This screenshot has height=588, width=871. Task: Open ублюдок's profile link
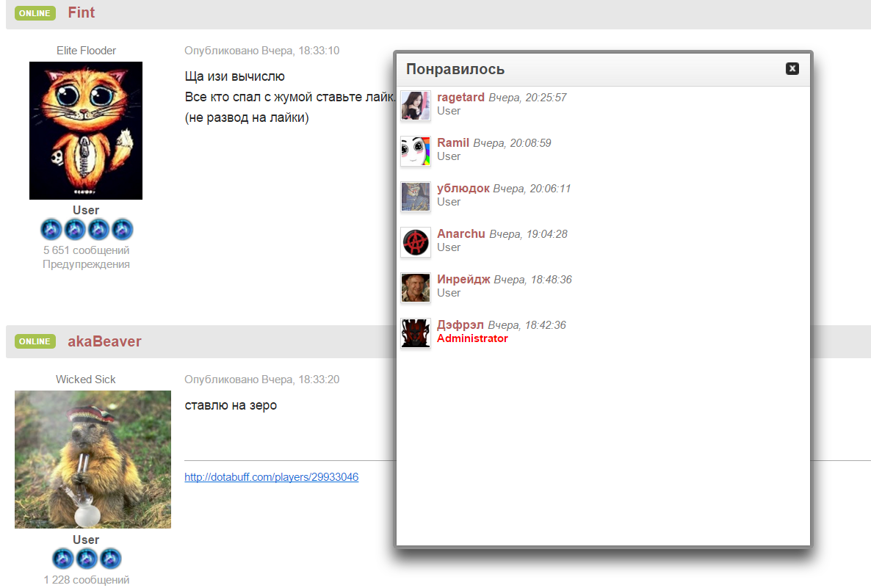(463, 188)
